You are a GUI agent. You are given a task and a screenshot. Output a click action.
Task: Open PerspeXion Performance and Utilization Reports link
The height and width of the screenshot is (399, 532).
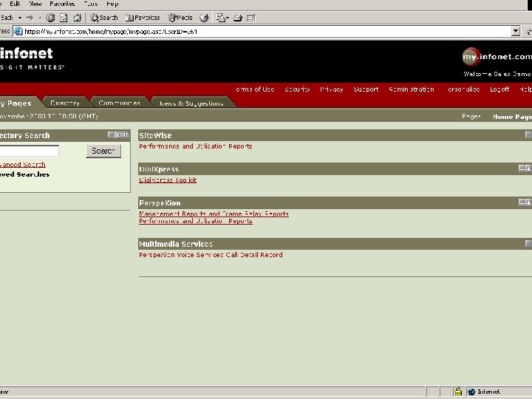click(x=196, y=221)
